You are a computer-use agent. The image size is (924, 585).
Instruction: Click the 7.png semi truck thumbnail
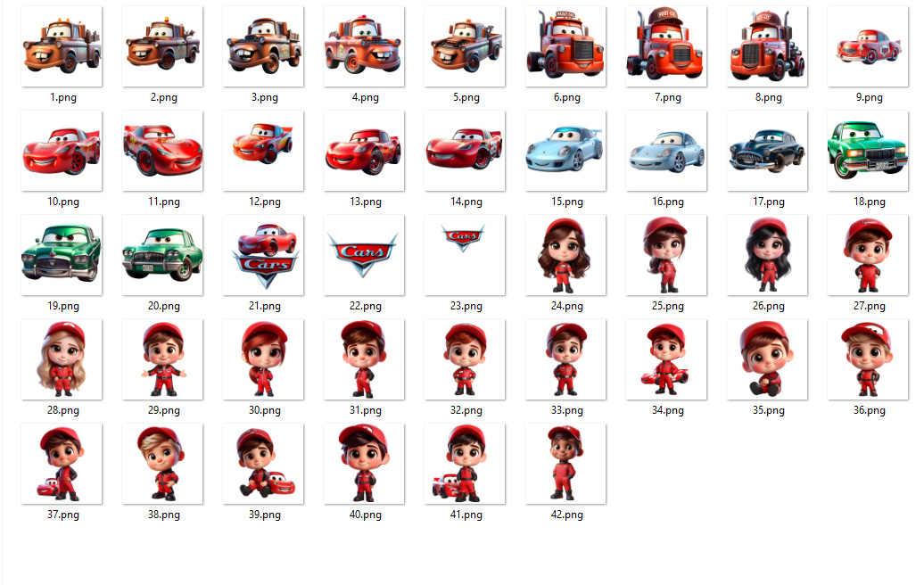[666, 46]
